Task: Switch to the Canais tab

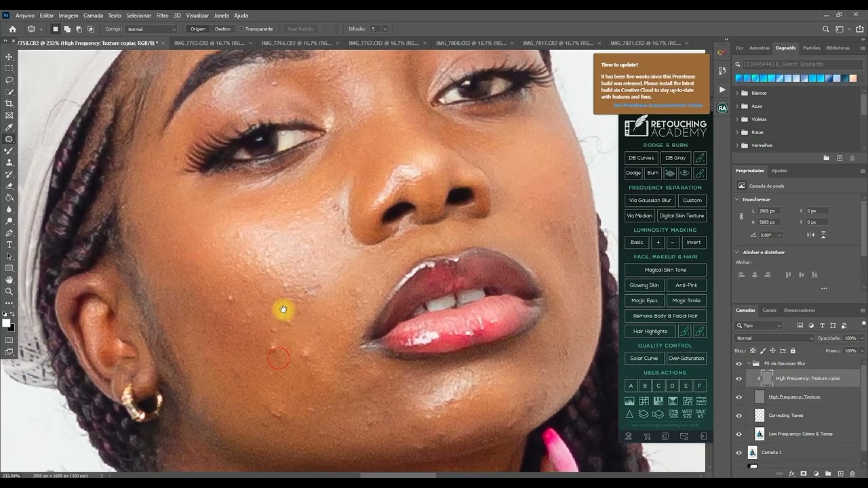Action: (769, 310)
